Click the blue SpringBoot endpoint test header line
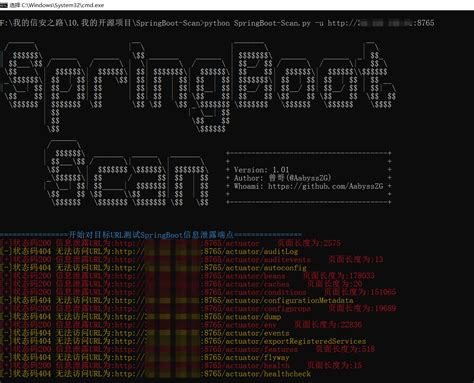 click(x=151, y=235)
